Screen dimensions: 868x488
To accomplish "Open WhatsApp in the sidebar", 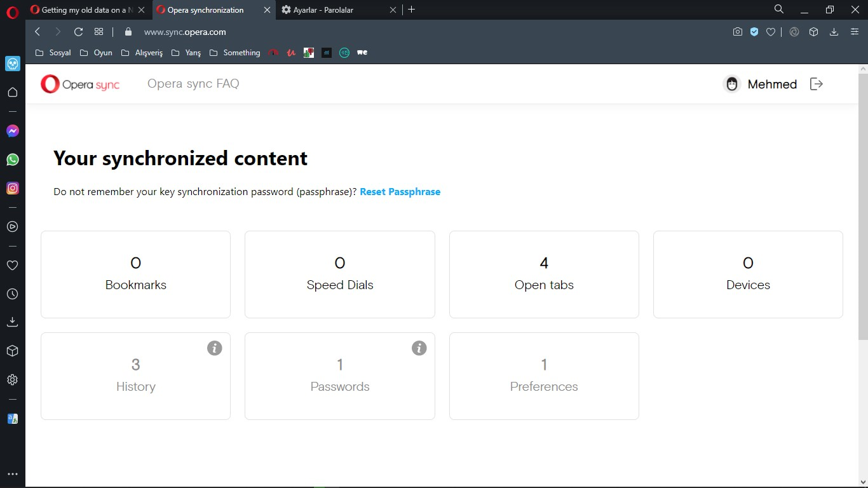I will coord(12,159).
